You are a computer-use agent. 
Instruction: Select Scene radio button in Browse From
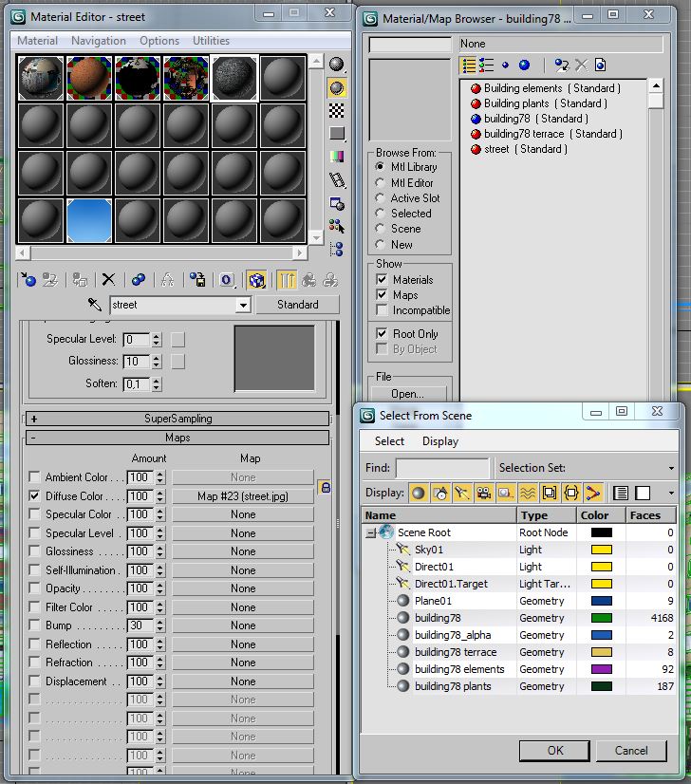[x=380, y=229]
